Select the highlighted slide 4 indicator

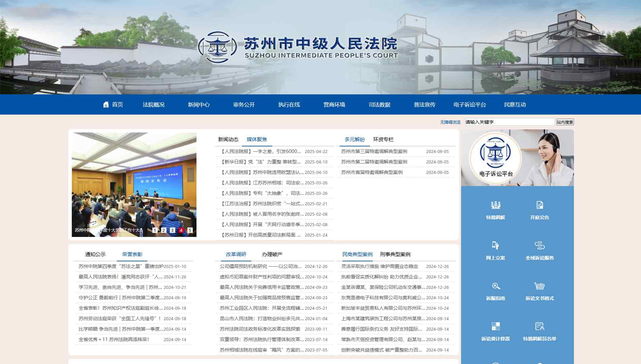[x=181, y=230]
